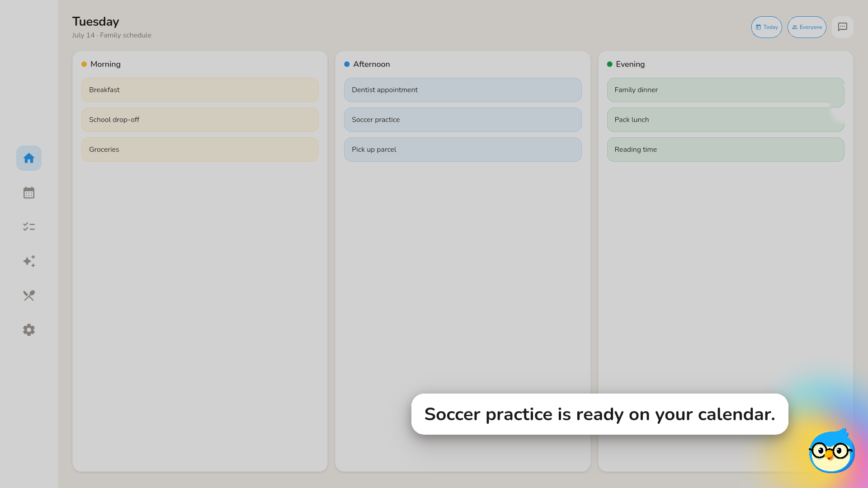Viewport: 868px width, 488px height.
Task: Open the Breakfast event card
Action: coord(200,90)
